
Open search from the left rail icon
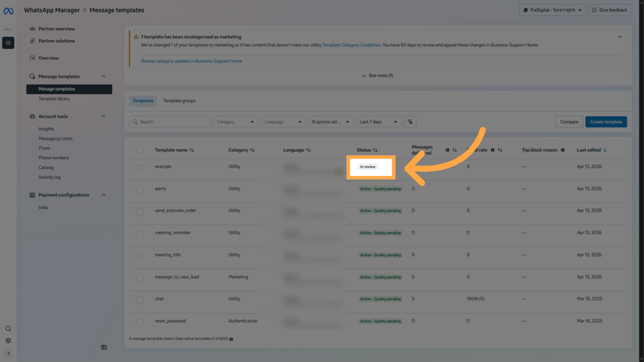click(8, 328)
